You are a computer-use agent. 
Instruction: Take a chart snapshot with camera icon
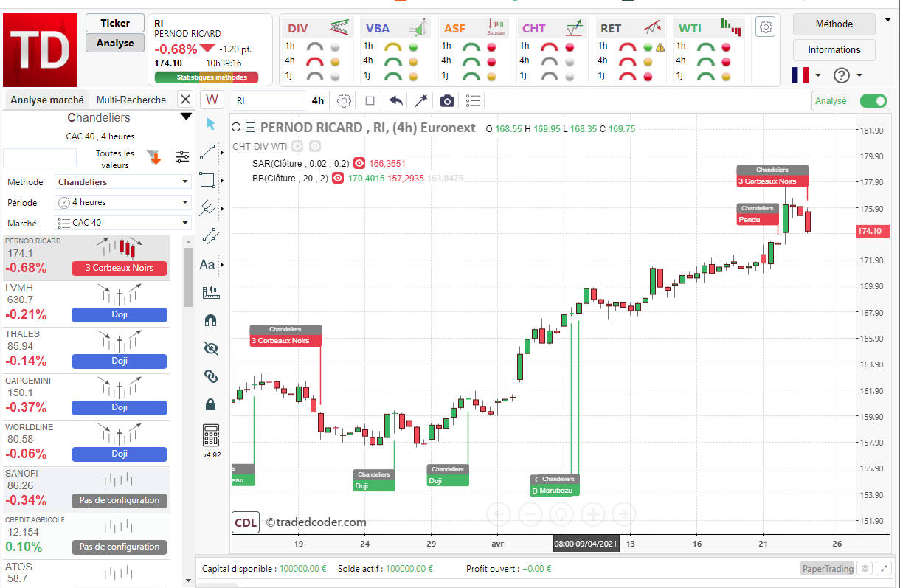[447, 101]
